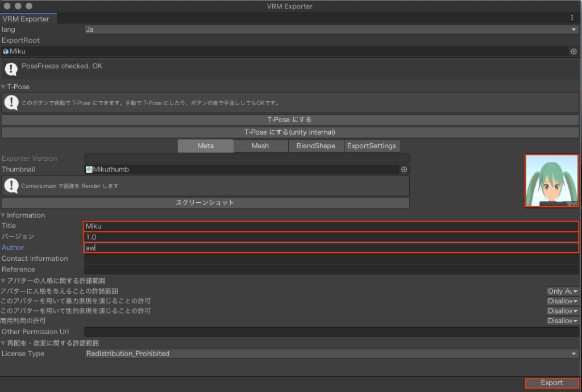The image size is (582, 392).
Task: Click the Camera.main render info icon
Action: 11,185
